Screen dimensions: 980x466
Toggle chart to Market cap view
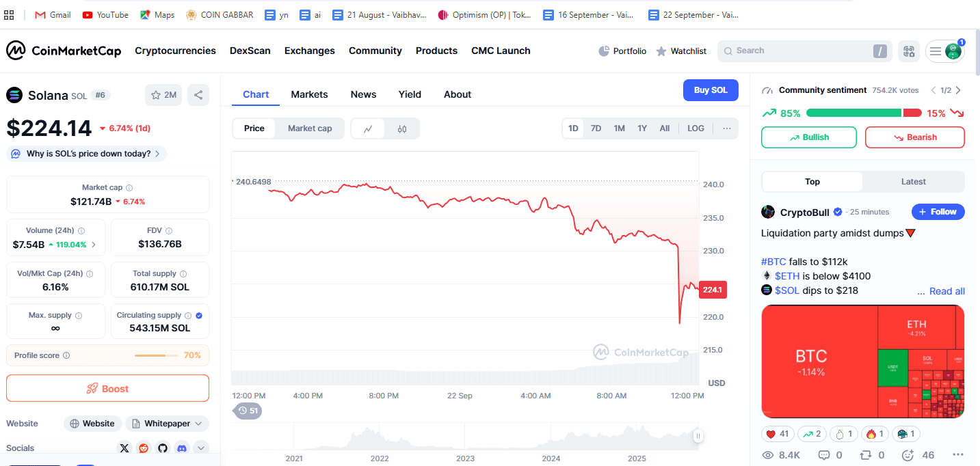pyautogui.click(x=310, y=128)
